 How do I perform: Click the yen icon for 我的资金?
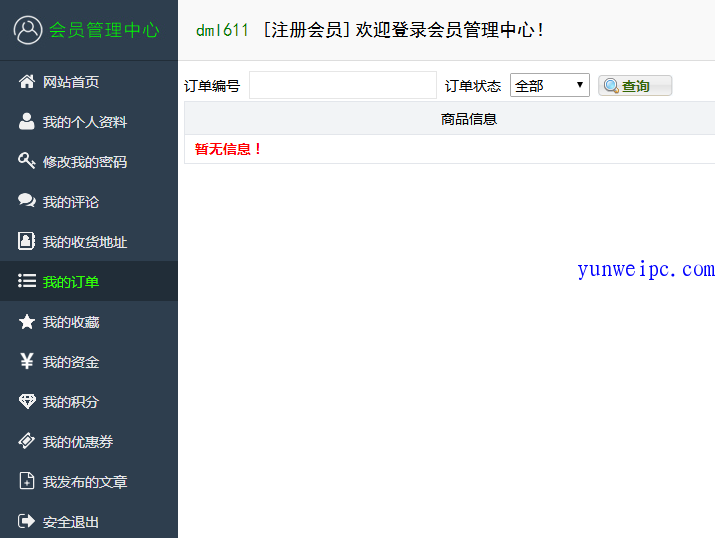coord(27,362)
